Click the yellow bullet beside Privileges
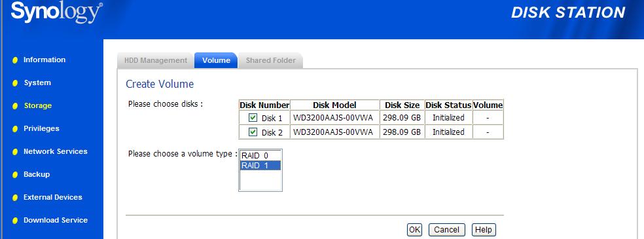Image resolution: width=644 pixels, height=239 pixels. 15,129
